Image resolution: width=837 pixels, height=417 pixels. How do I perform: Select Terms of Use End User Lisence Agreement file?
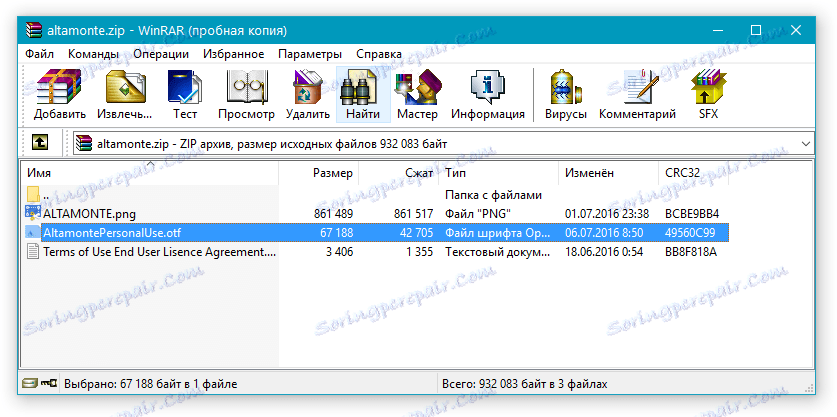pos(160,252)
